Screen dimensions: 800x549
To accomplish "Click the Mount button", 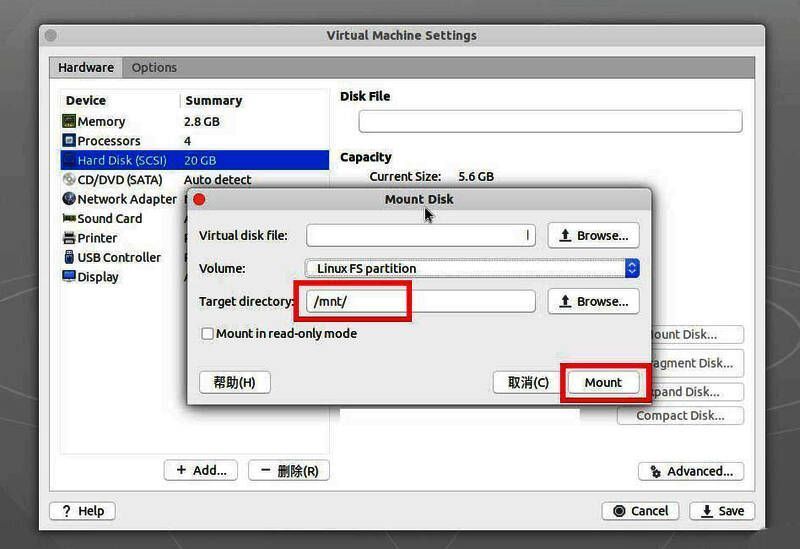I will tap(603, 382).
